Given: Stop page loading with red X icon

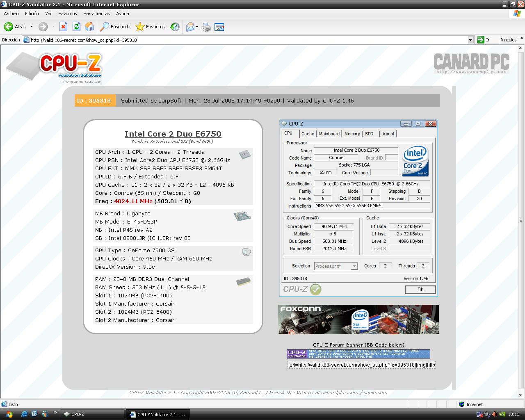Looking at the screenshot, I should (x=63, y=27).
